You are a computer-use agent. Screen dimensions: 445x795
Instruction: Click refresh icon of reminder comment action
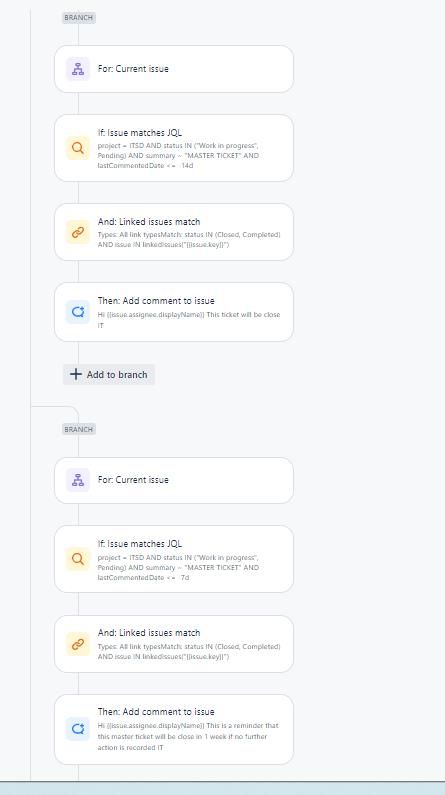(x=78, y=729)
